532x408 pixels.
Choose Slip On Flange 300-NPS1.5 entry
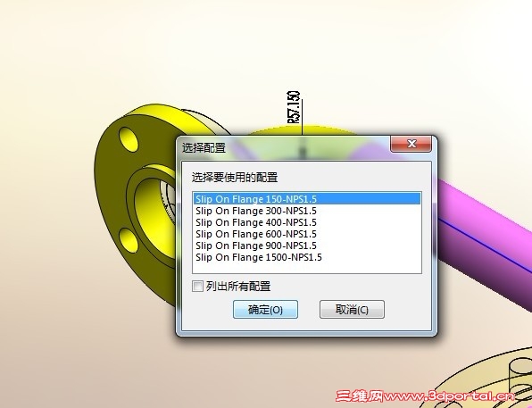(307, 211)
